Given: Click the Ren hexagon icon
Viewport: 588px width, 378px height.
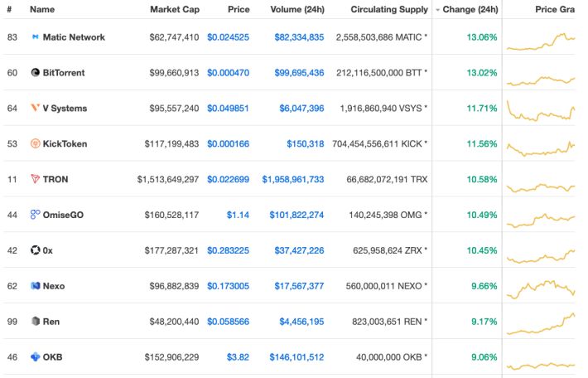Looking at the screenshot, I should tap(36, 322).
